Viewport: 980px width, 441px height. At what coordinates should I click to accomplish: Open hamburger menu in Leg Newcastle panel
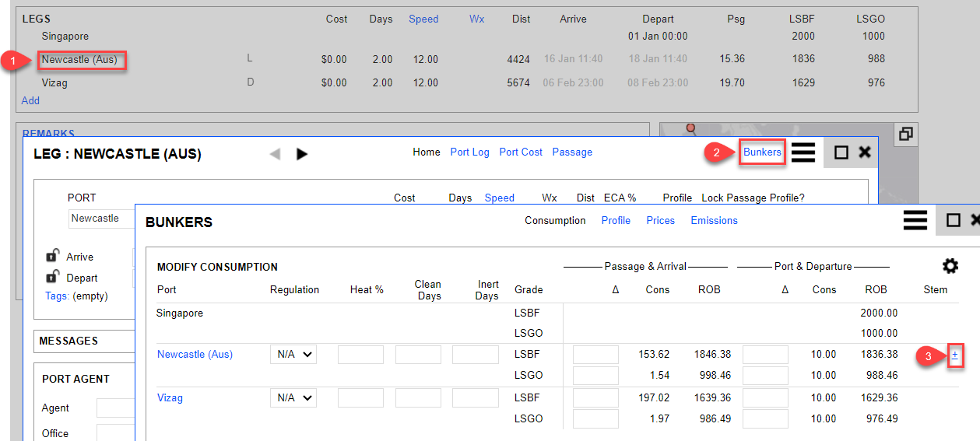tap(803, 152)
